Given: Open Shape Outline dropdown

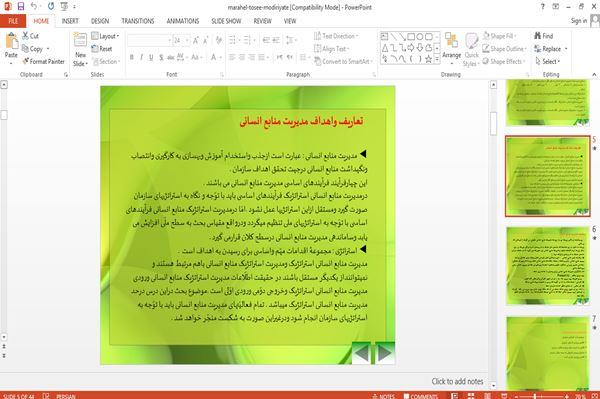Looking at the screenshot, I should [x=504, y=49].
